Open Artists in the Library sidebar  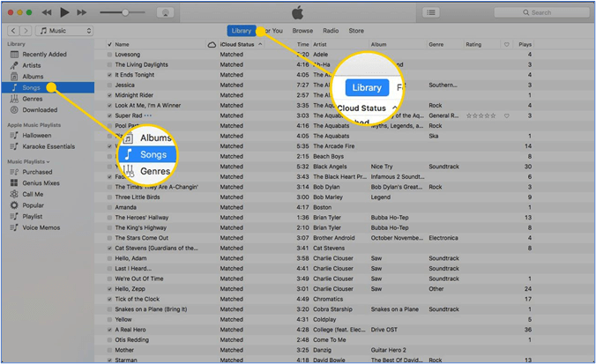[32, 65]
